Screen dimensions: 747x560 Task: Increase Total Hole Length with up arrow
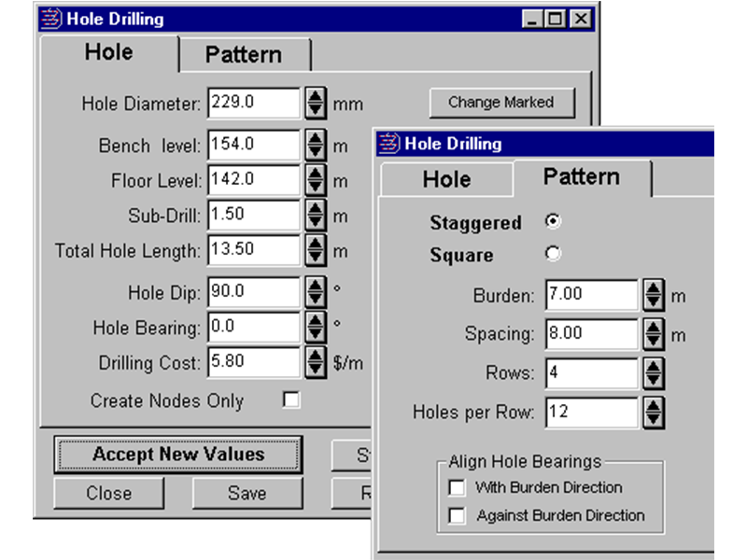(316, 243)
